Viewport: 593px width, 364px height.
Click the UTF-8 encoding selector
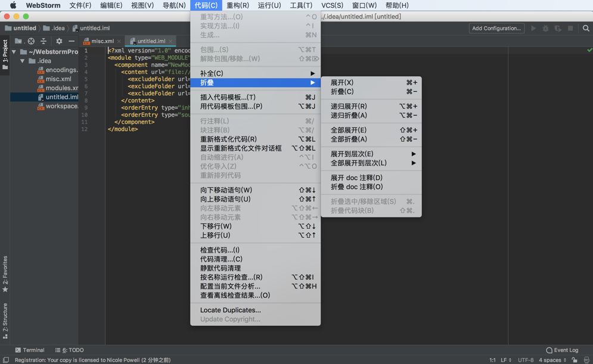(x=526, y=360)
